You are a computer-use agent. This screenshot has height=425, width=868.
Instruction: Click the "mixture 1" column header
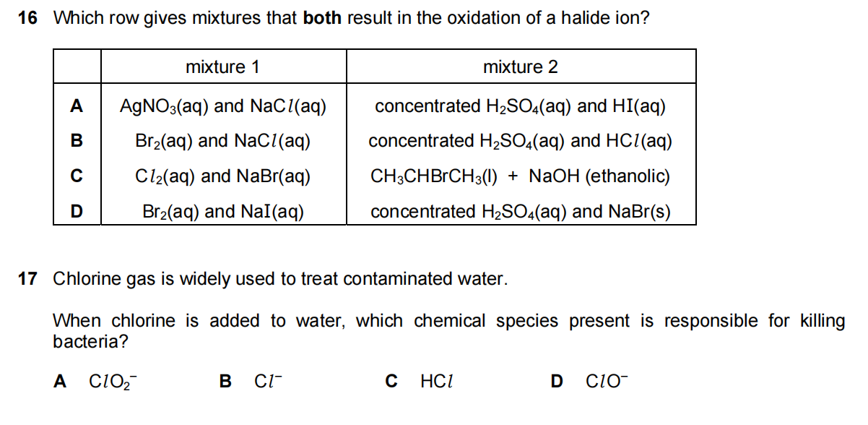click(222, 67)
